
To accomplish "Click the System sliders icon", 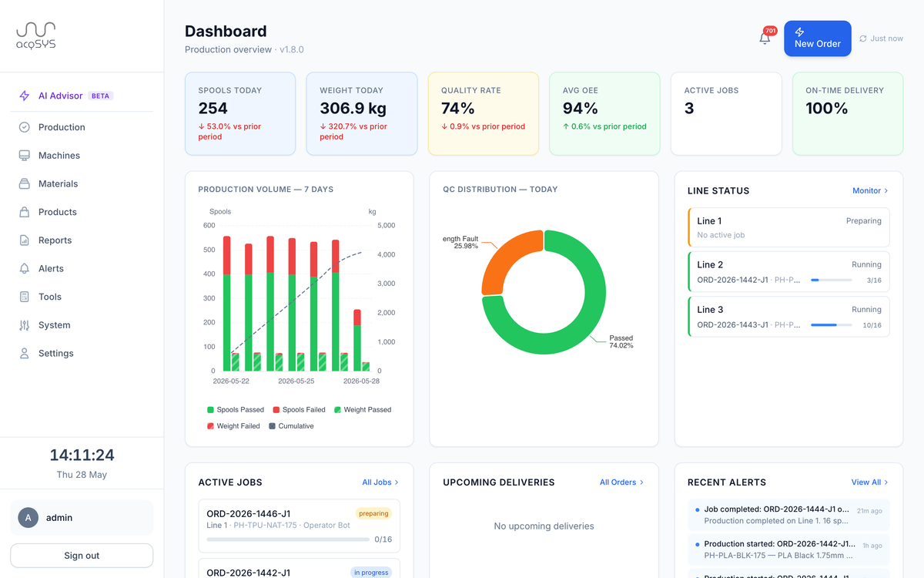I will (x=25, y=325).
